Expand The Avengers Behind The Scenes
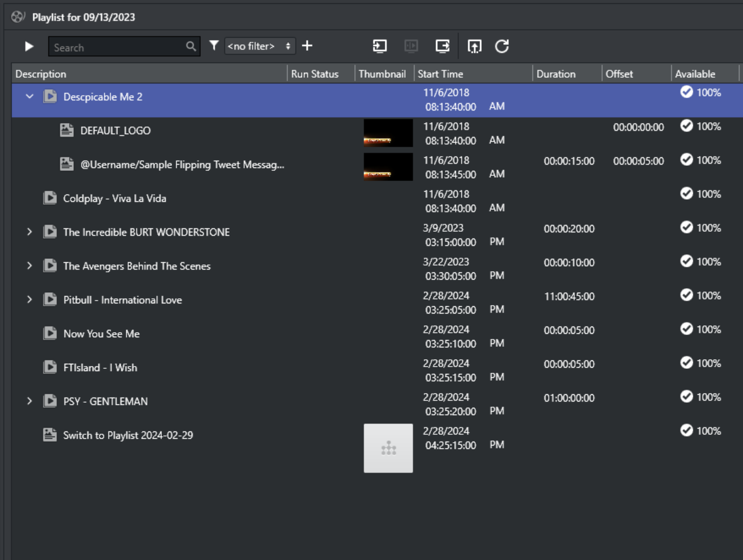The width and height of the screenshot is (743, 560). coord(29,266)
